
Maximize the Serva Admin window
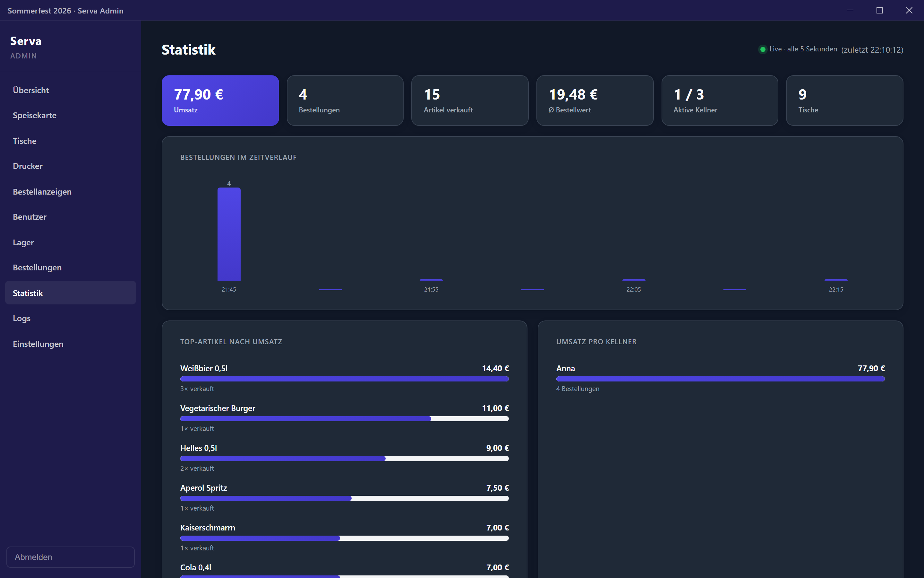pos(880,10)
